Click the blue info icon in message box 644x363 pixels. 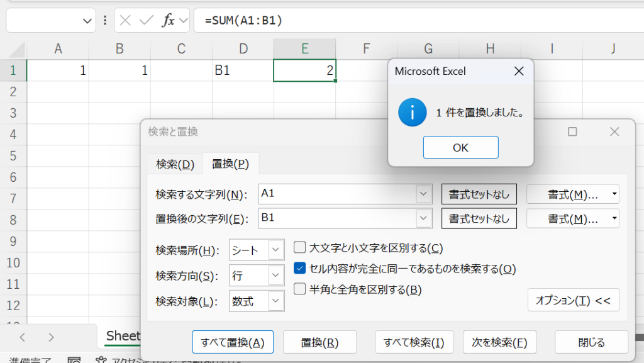412,112
